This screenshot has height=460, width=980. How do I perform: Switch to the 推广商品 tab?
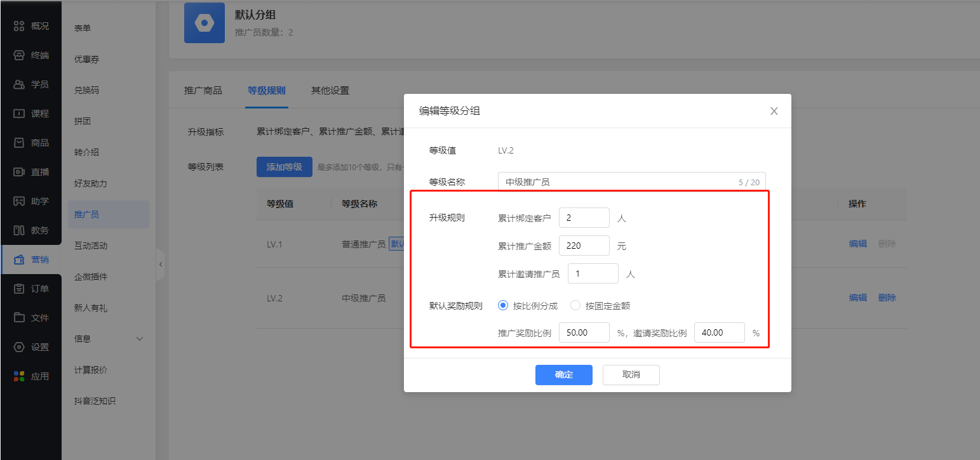click(203, 90)
